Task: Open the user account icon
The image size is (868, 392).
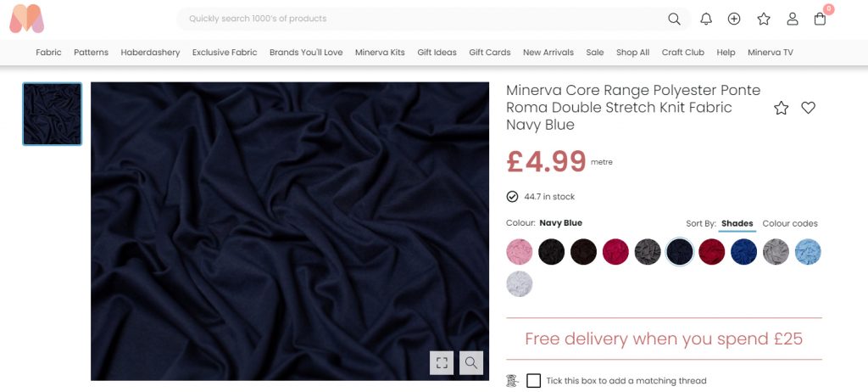Action: (793, 19)
